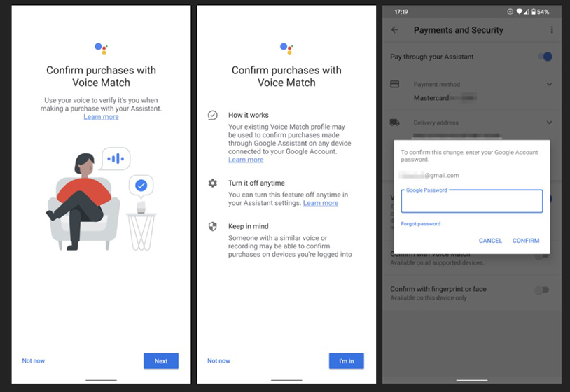Go back from Payments and Security
This screenshot has height=392, width=570.
395,30
